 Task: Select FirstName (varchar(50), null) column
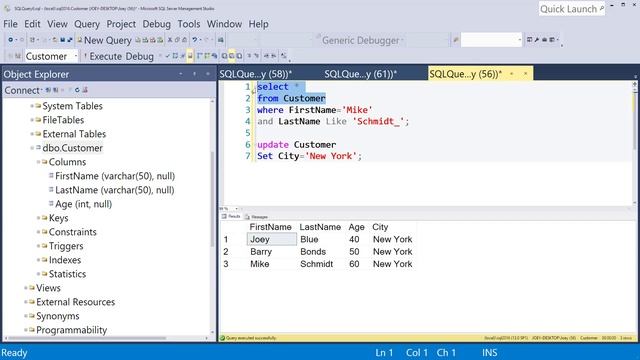(115, 176)
